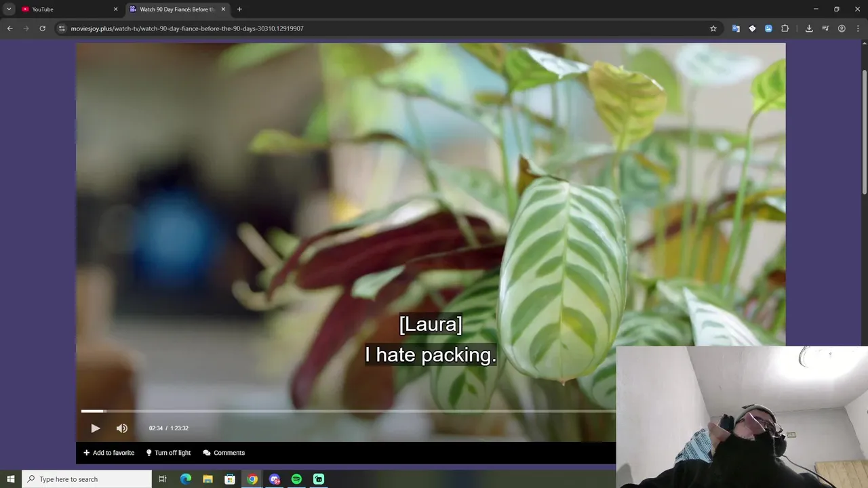The image size is (868, 488).
Task: Play the paused video
Action: (x=95, y=428)
